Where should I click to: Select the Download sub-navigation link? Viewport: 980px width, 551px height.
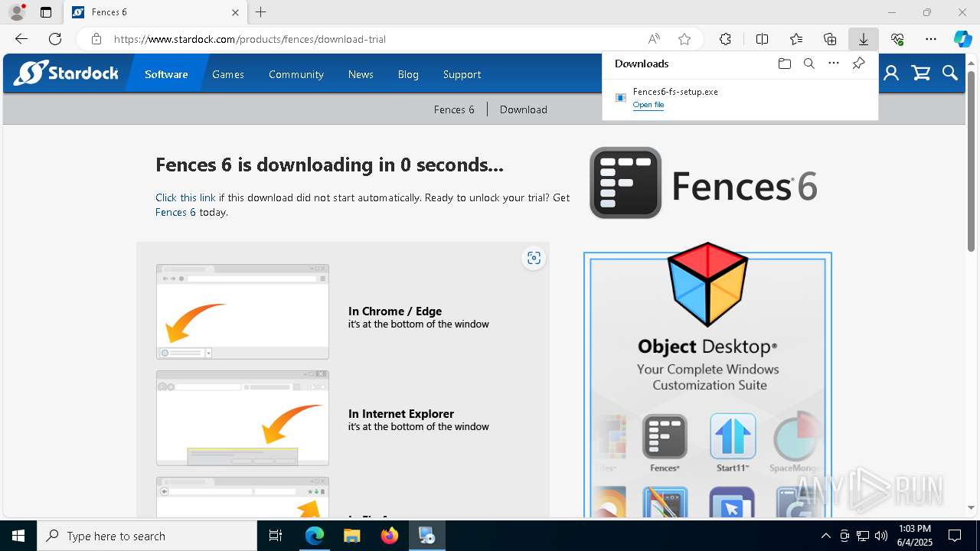(x=524, y=109)
